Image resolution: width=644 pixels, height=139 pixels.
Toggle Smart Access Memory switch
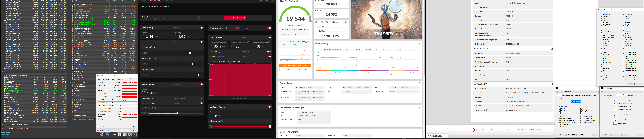click(x=269, y=28)
